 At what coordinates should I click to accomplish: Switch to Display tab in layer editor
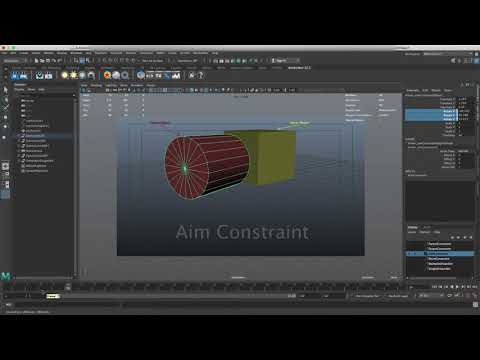coord(413,227)
